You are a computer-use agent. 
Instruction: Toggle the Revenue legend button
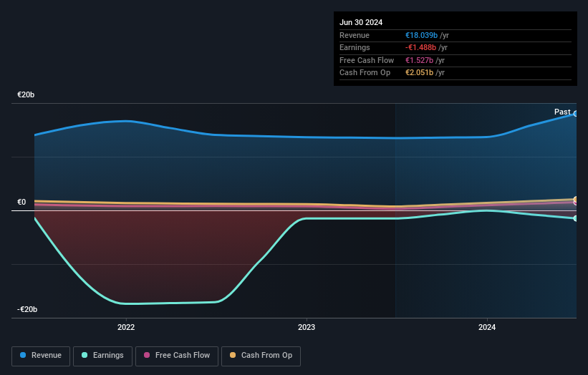[41, 356]
